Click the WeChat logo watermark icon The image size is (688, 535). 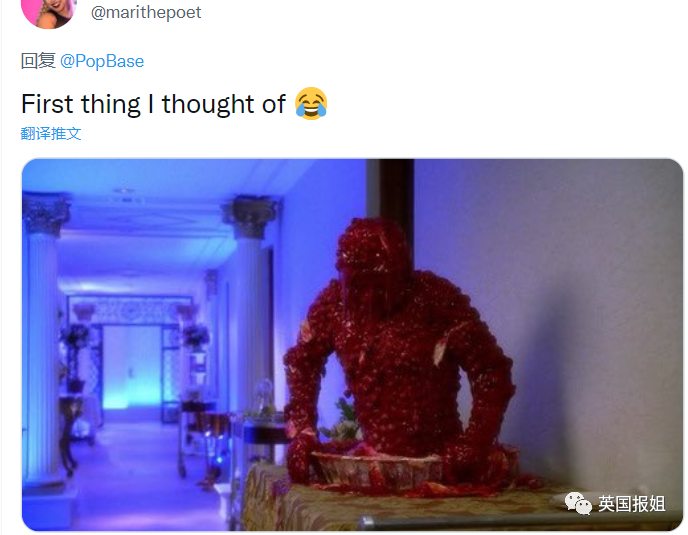tap(578, 503)
